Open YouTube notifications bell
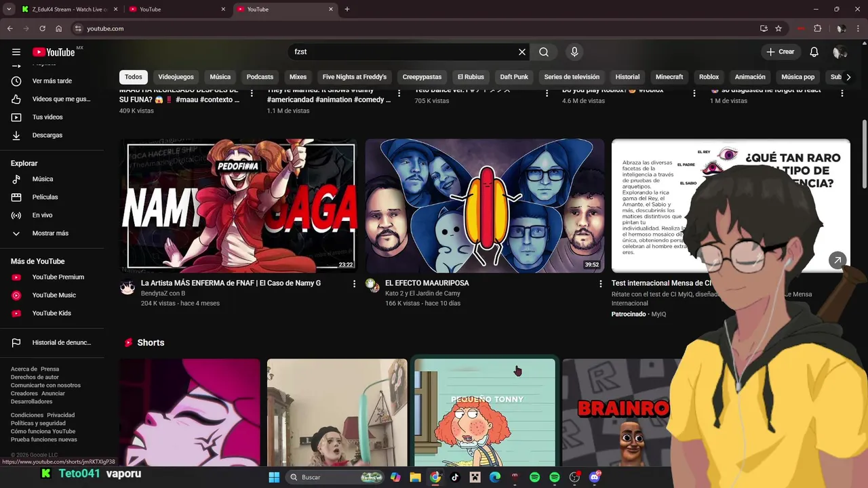This screenshot has width=868, height=488. 814,52
